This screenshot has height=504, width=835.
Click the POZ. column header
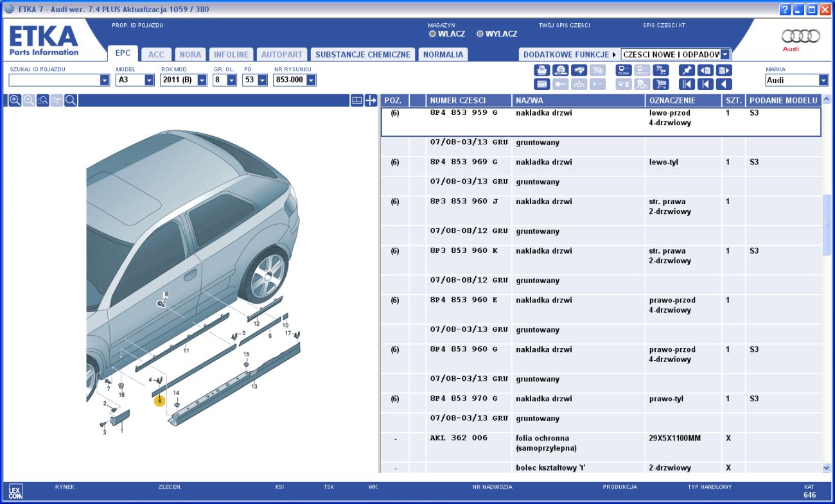coord(394,100)
